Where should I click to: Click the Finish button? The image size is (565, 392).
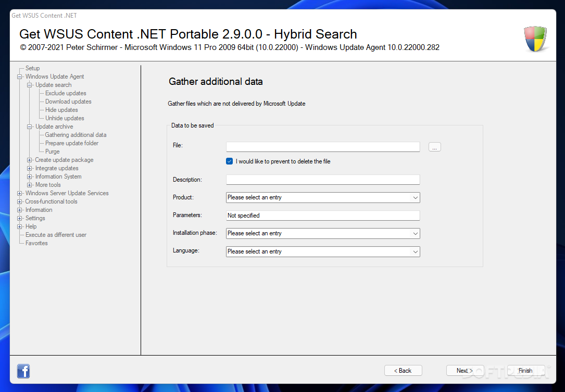tap(525, 370)
